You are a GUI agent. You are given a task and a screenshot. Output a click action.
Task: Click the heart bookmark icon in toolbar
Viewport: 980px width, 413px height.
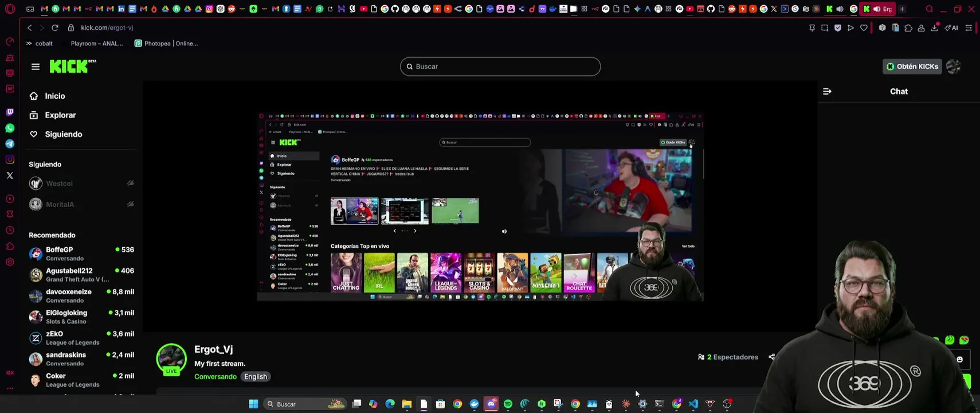[864, 28]
